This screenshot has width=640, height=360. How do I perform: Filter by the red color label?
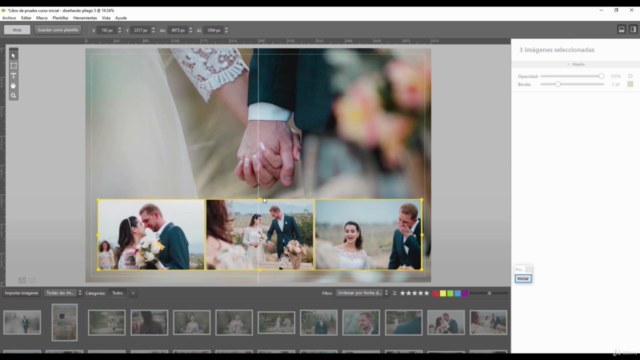(x=436, y=293)
